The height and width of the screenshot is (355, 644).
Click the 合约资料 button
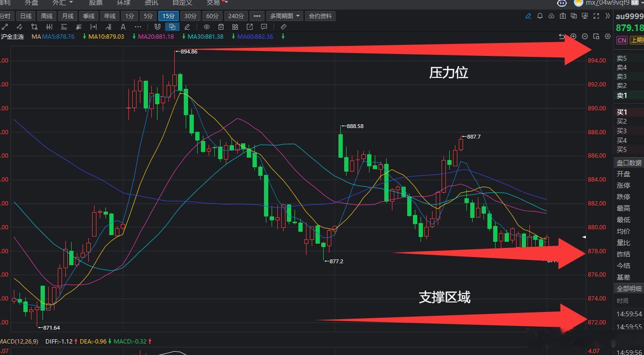click(320, 16)
